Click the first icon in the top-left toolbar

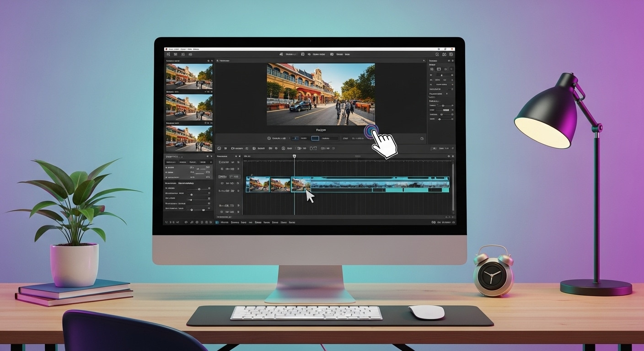[x=168, y=54]
